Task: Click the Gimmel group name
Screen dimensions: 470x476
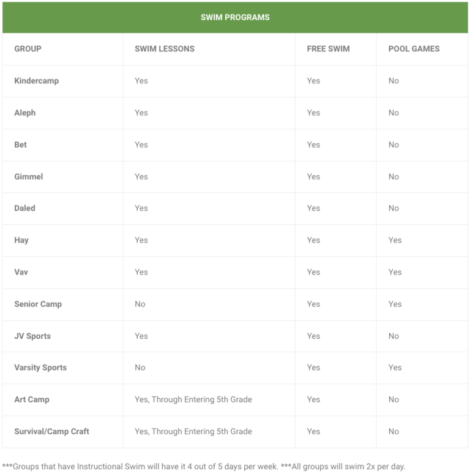Action: 29,176
